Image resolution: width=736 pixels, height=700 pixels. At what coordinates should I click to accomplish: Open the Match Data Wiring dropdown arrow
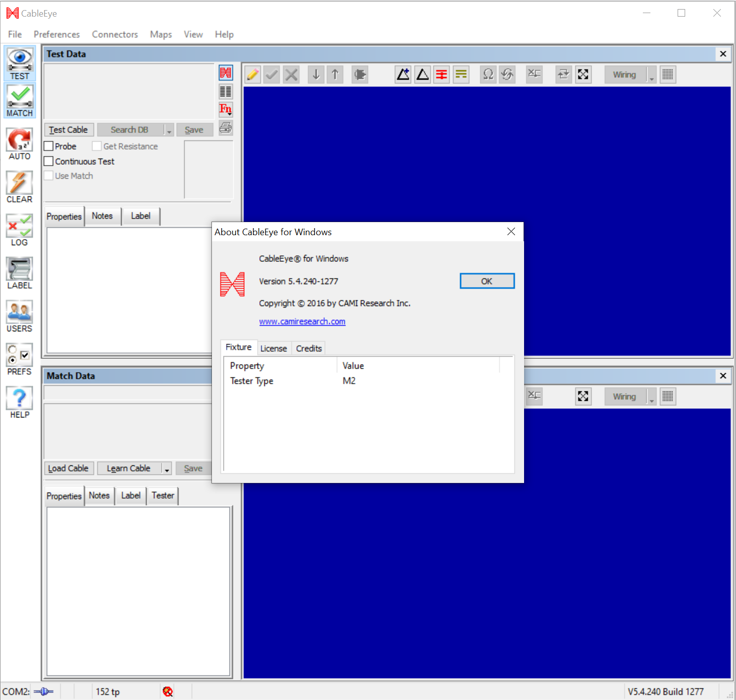[x=651, y=396]
